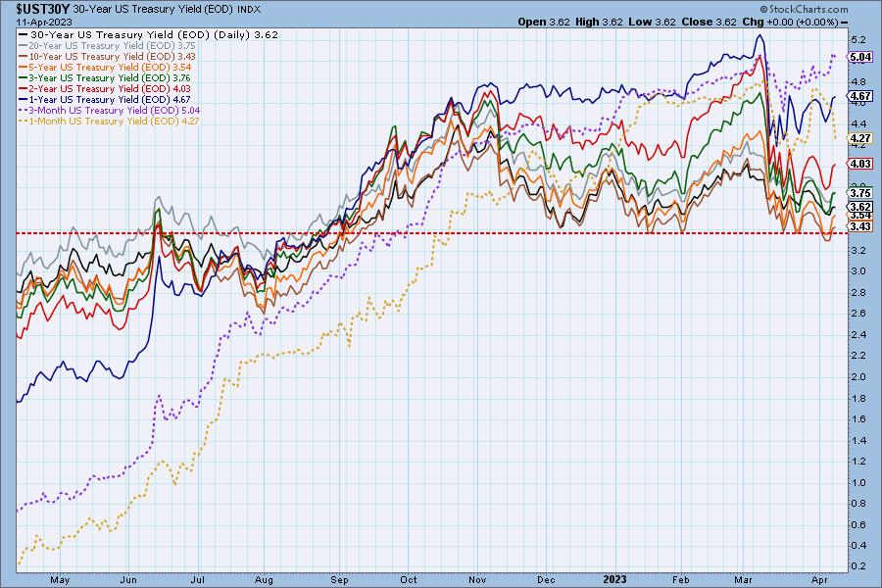
Task: Click the 3.0 yield axis label
Action: (858, 271)
